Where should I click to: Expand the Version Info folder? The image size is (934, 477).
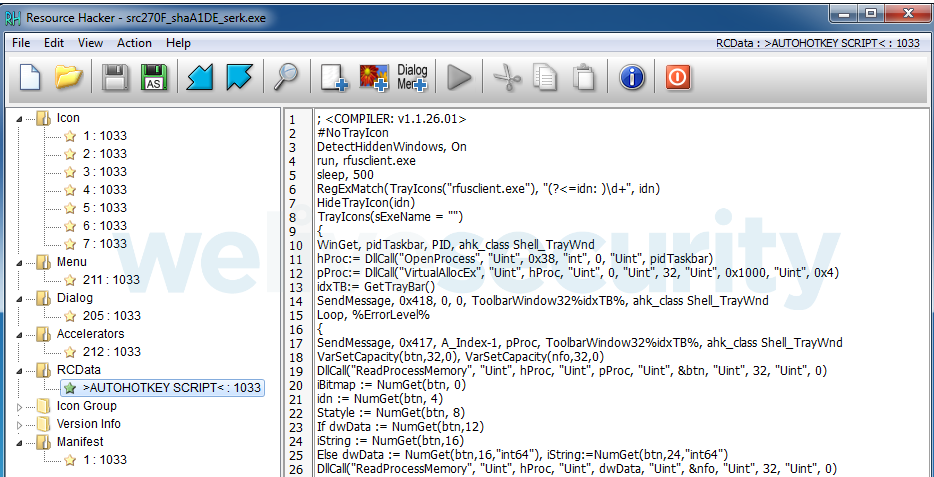point(22,424)
